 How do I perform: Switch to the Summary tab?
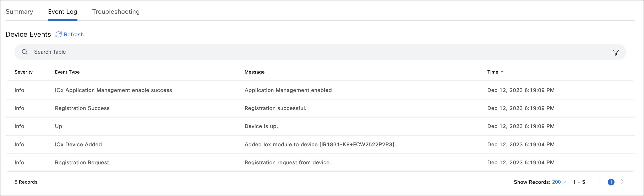coord(19,12)
